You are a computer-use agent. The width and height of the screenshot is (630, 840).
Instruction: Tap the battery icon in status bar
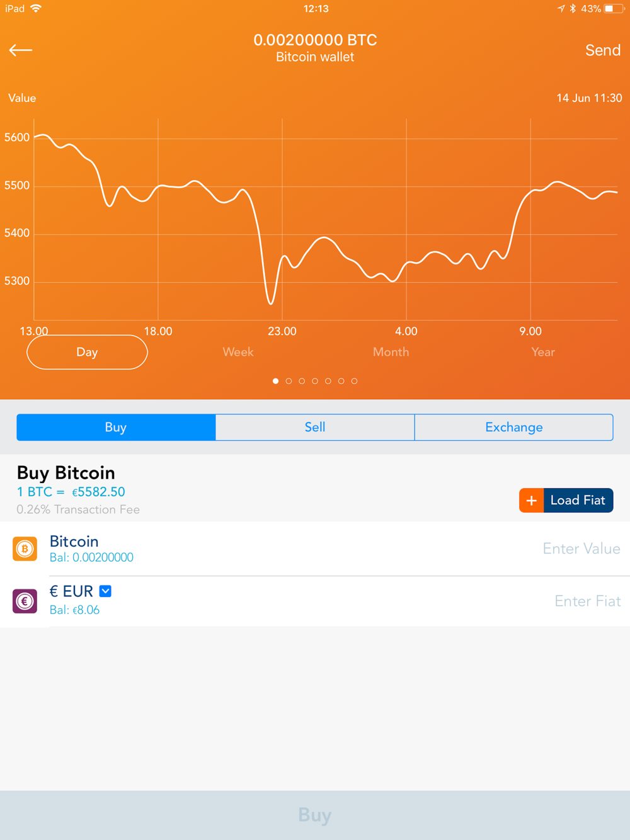(614, 9)
